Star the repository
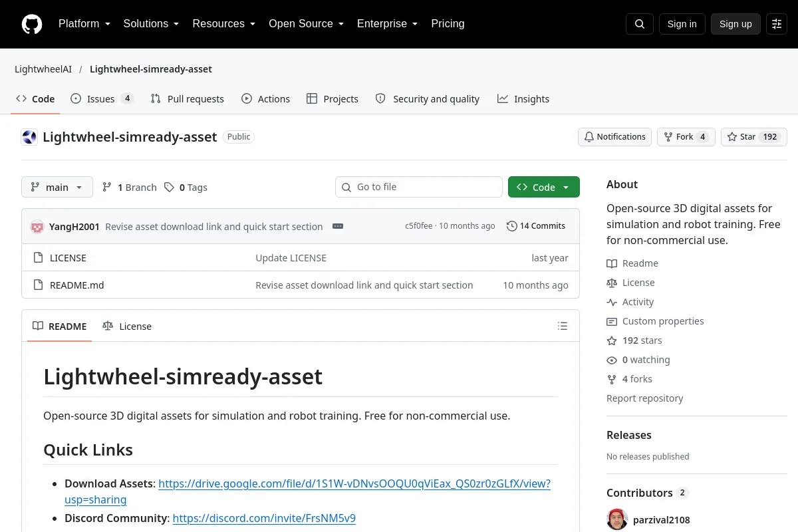The width and height of the screenshot is (798, 532). [x=754, y=137]
